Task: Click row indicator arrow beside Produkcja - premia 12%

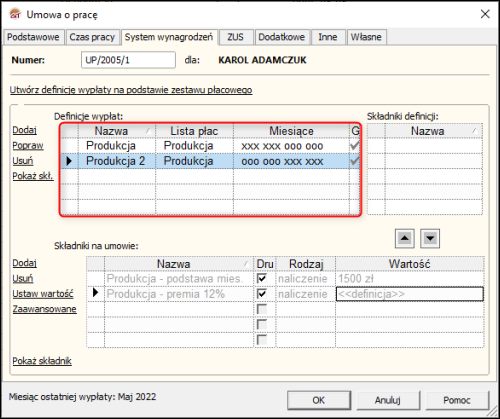Action: tap(95, 293)
